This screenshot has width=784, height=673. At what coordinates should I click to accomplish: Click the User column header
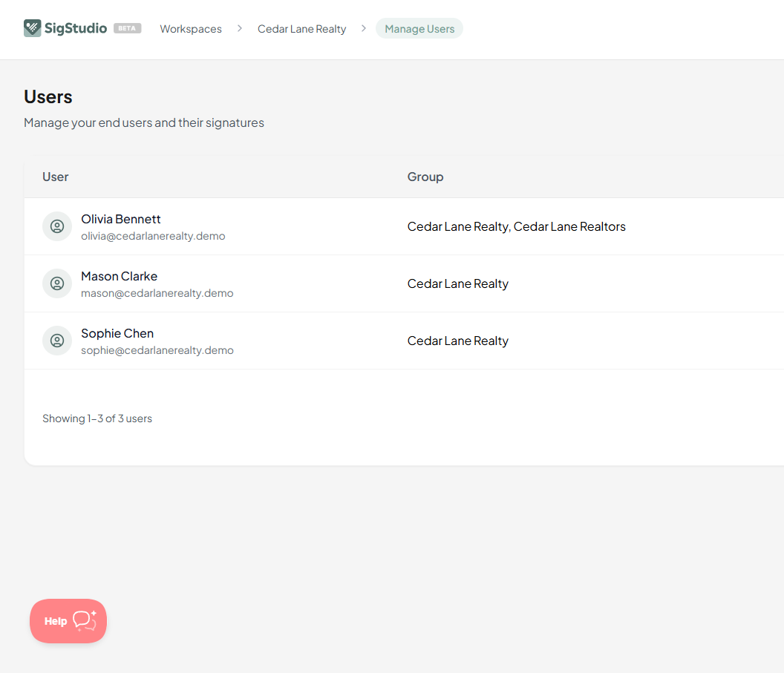56,177
